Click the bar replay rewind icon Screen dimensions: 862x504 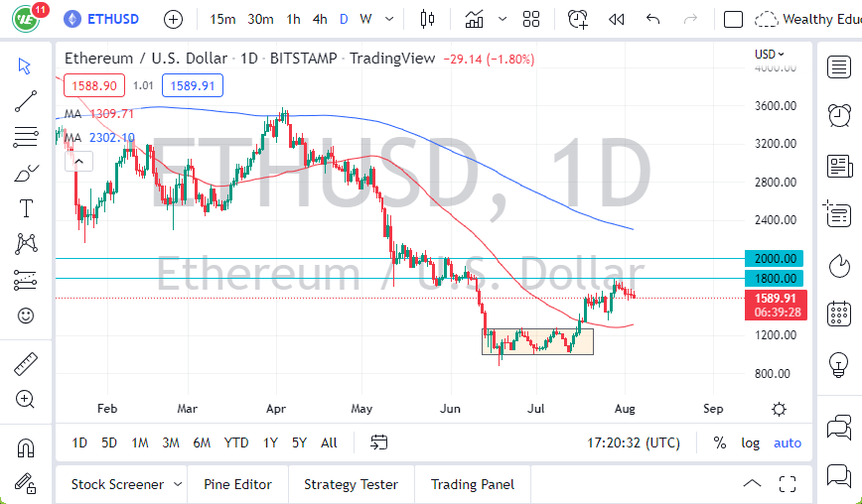click(616, 19)
